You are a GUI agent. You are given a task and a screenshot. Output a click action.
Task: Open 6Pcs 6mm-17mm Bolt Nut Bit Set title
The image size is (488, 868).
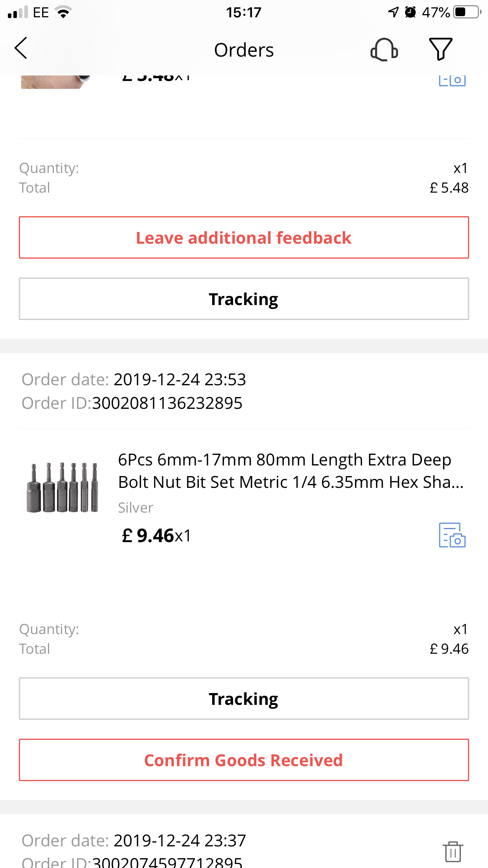tap(291, 471)
